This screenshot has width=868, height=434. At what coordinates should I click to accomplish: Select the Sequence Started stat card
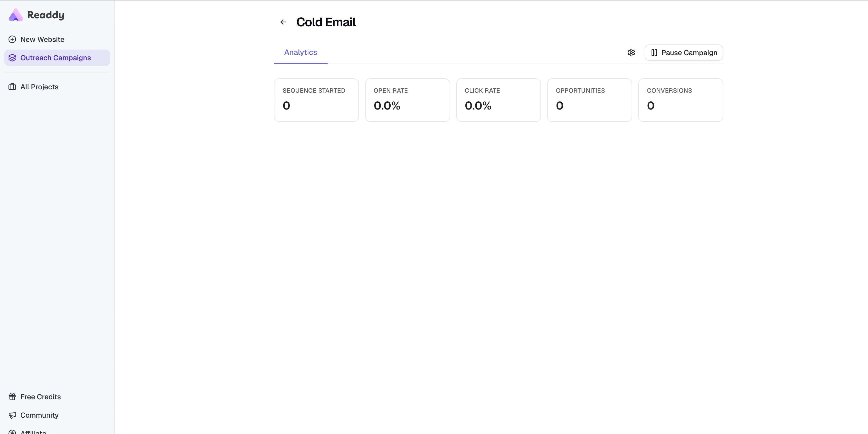[316, 100]
